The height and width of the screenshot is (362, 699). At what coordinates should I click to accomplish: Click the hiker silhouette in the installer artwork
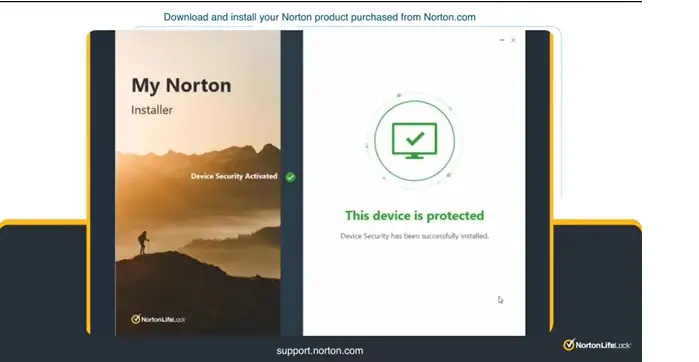pyautogui.click(x=144, y=243)
